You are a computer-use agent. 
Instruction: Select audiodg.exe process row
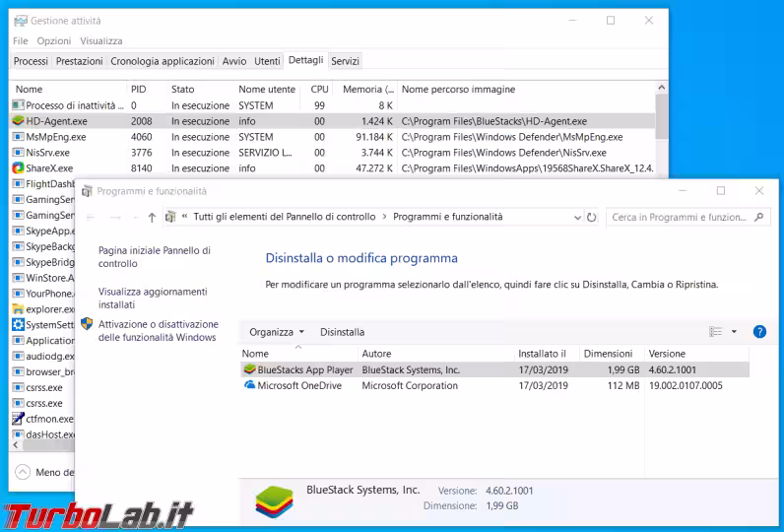pyautogui.click(x=43, y=356)
